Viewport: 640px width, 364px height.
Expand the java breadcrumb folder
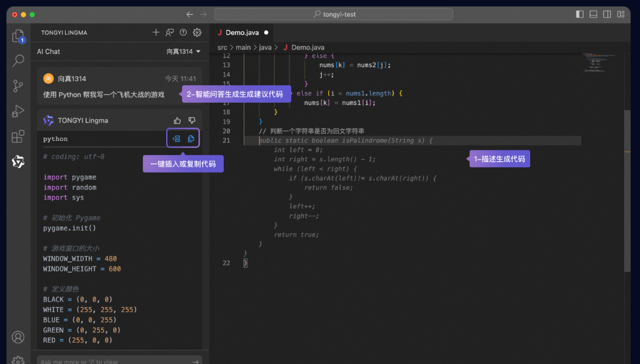tap(265, 48)
